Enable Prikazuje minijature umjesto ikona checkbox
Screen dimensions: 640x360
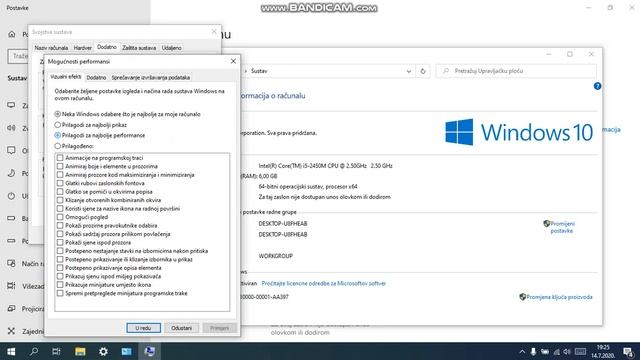60,284
